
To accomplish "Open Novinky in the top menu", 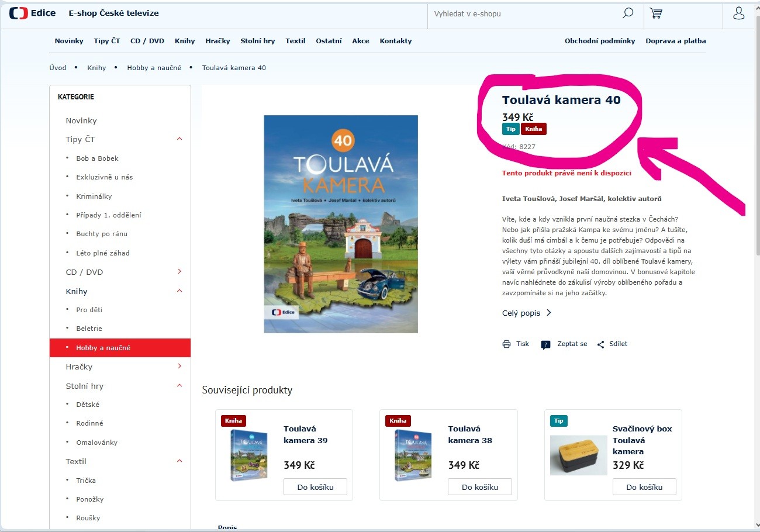I will (69, 41).
